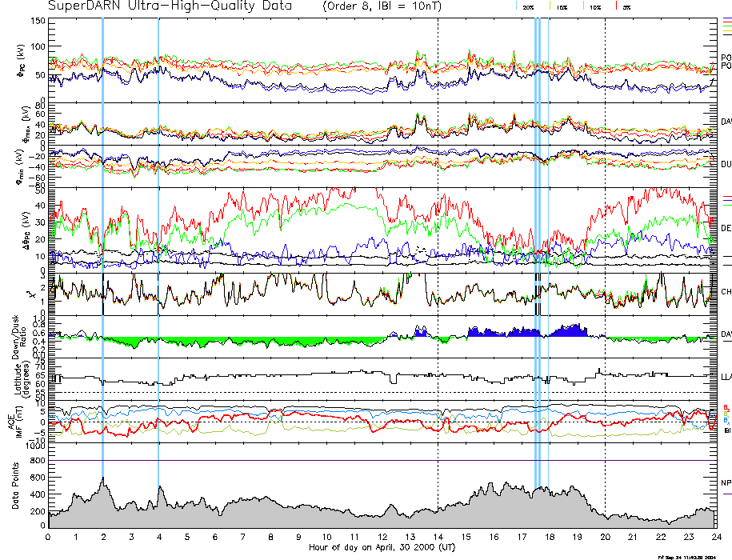Viewport: 732px width, 560px height.
Task: Click the 10% orange legend marker
Action: click(583, 6)
